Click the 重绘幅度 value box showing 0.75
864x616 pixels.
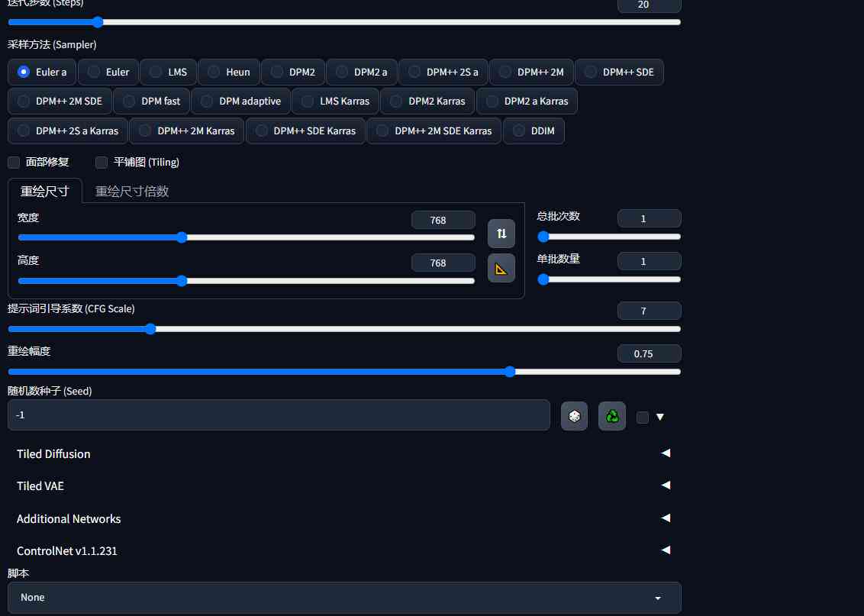[649, 353]
